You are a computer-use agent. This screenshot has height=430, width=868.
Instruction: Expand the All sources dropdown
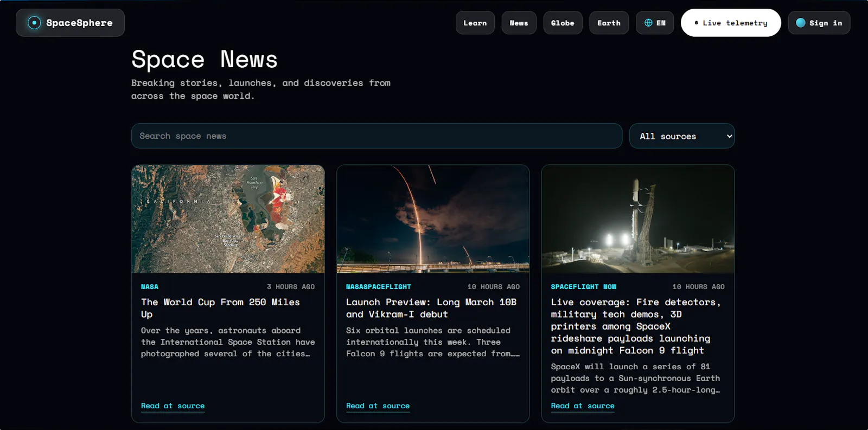point(682,136)
